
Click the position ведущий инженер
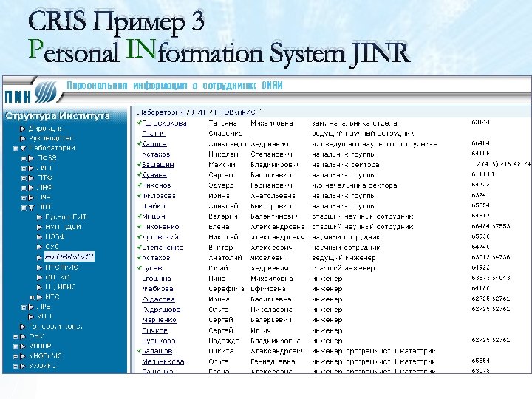point(344,258)
